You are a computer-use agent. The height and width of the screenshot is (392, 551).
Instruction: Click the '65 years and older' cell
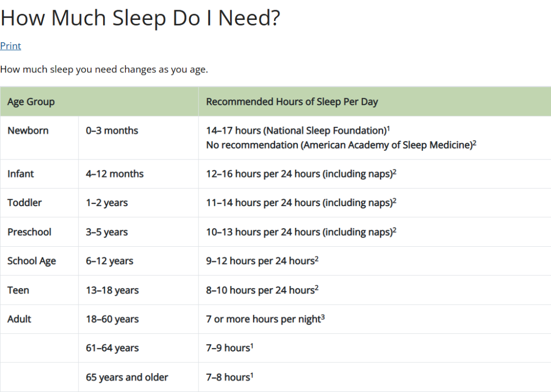coord(127,377)
